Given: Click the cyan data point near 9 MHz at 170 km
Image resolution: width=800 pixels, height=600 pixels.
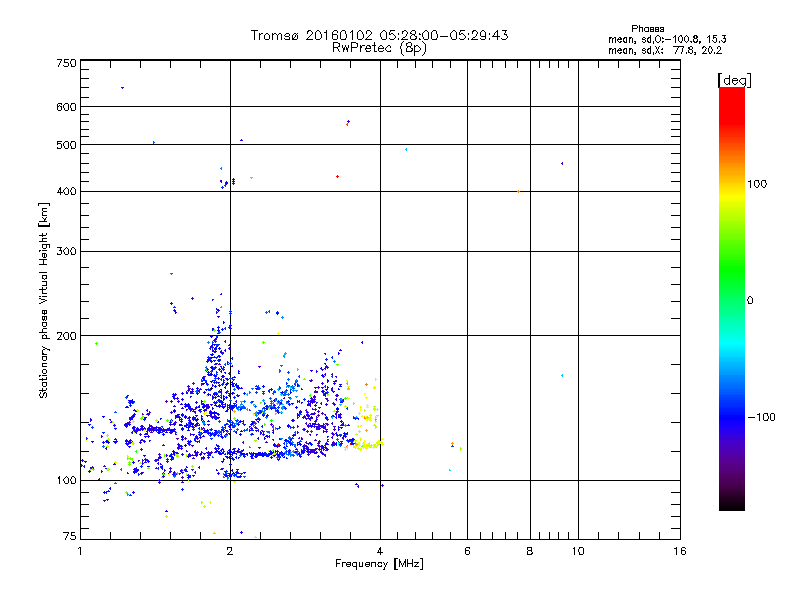Looking at the screenshot, I should click(x=562, y=376).
